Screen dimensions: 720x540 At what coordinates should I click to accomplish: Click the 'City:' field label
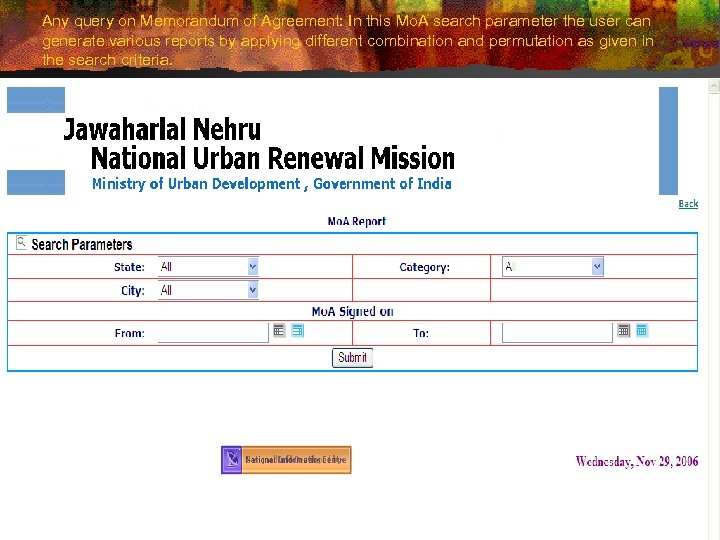(x=133, y=291)
